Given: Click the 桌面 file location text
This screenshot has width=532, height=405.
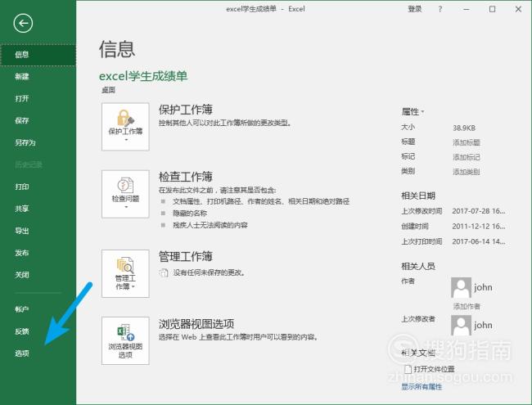Looking at the screenshot, I should coord(109,90).
